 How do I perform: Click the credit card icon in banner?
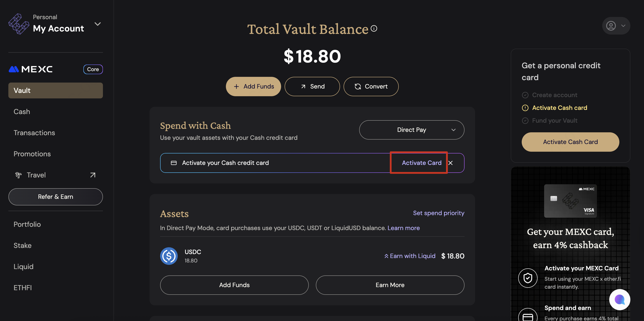(x=174, y=163)
